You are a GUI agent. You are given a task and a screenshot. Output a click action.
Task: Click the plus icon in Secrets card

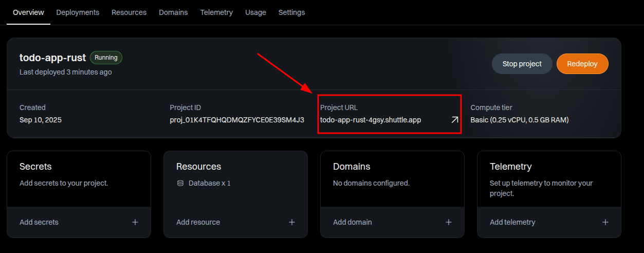135,222
